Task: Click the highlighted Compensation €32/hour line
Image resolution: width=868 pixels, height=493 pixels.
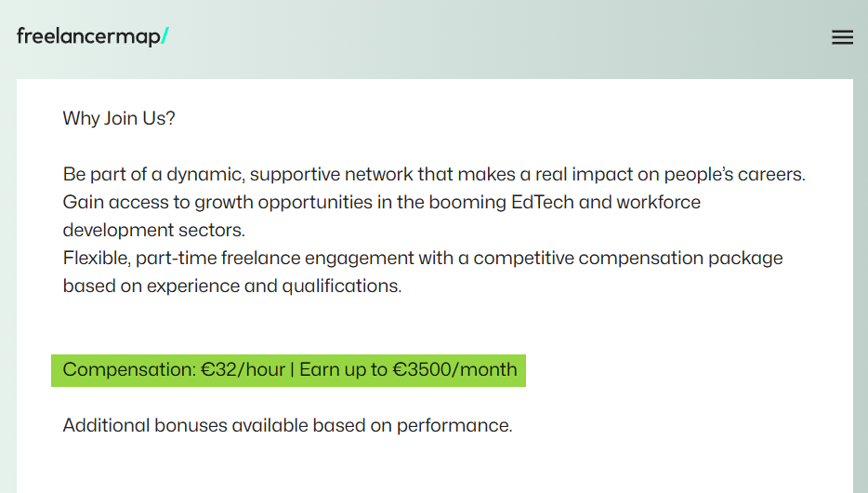Action: 288,370
